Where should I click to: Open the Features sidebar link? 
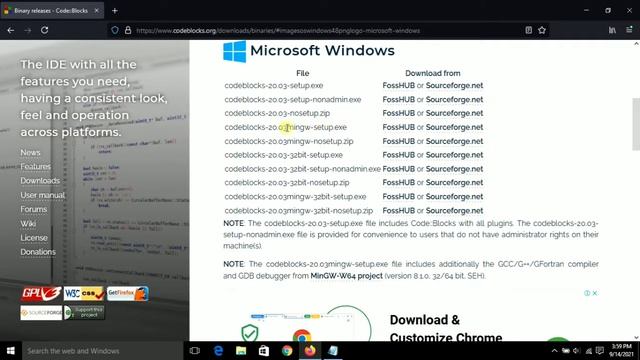pyautogui.click(x=36, y=167)
